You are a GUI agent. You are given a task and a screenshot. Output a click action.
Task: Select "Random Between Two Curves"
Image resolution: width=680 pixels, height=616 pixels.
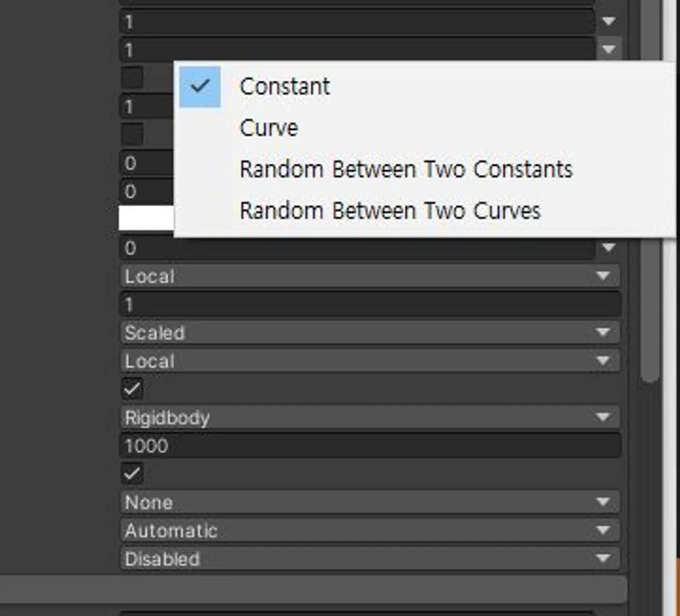(390, 209)
